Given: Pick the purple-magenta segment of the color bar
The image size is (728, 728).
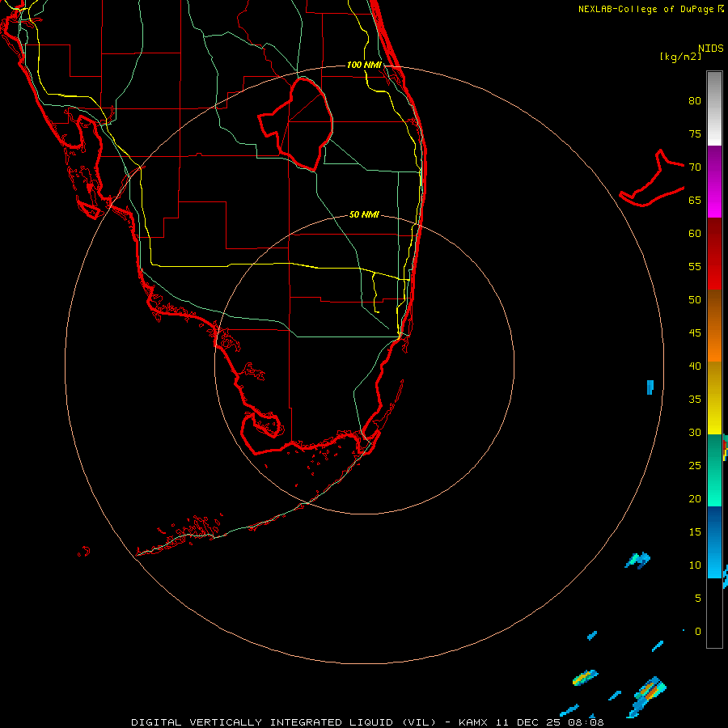Looking at the screenshot, I should point(714,181).
